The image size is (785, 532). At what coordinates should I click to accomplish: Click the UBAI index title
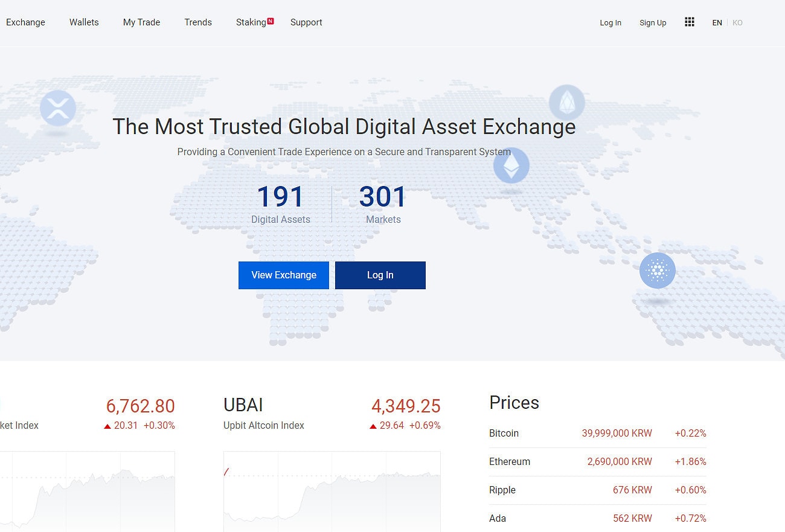tap(243, 405)
